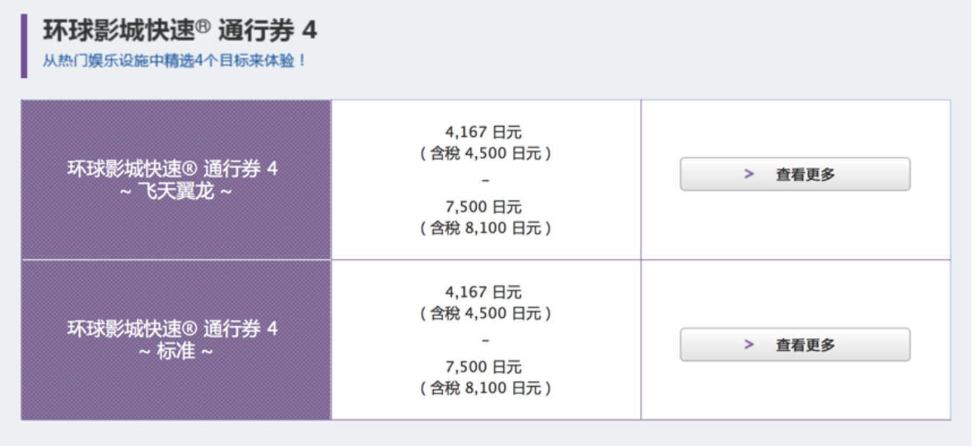
Task: Click 查看更多 button for 标准 pass
Action: 795,345
